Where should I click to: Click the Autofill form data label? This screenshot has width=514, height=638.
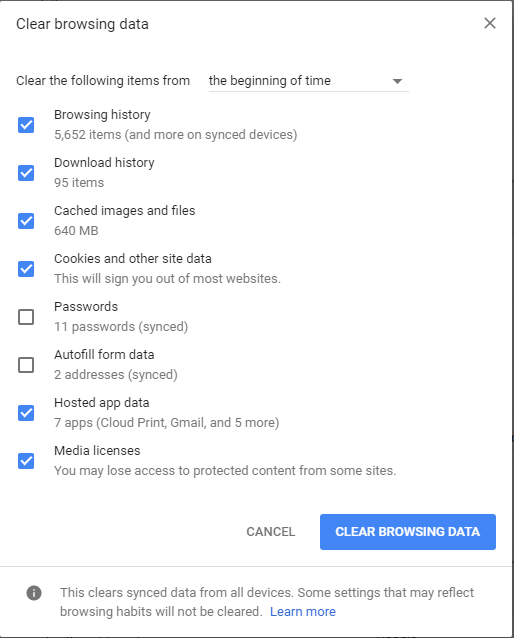(x=104, y=354)
